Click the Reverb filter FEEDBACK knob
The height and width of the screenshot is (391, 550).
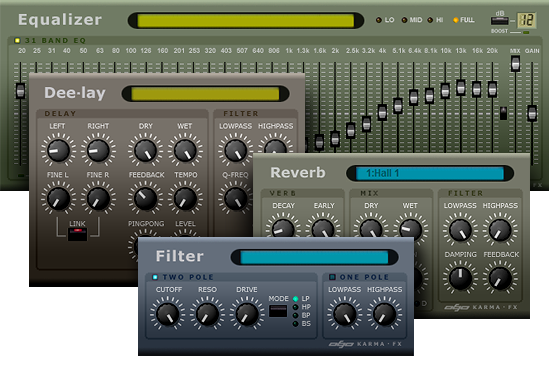pos(500,278)
